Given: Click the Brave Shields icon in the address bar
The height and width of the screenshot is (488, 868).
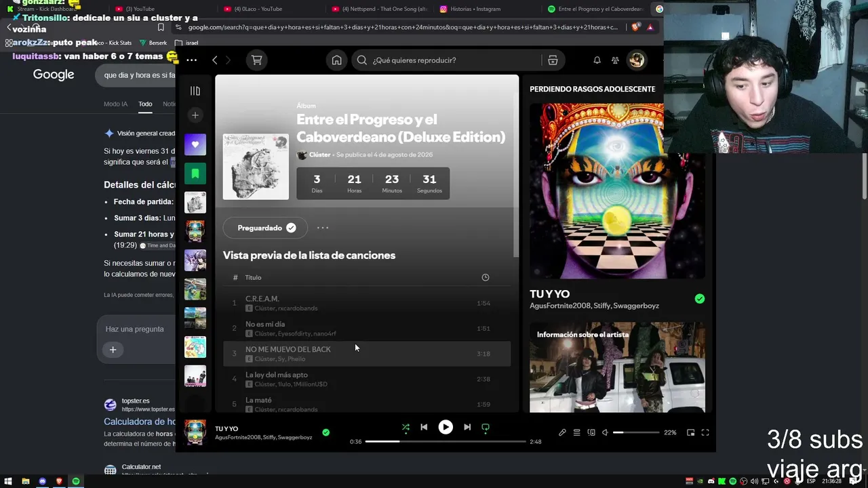Looking at the screenshot, I should pyautogui.click(x=635, y=27).
